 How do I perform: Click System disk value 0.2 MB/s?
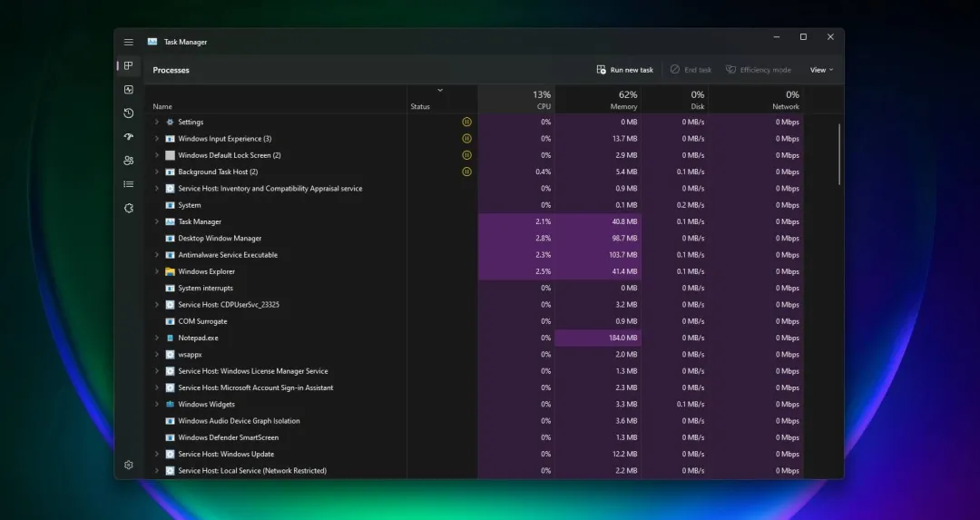click(692, 205)
